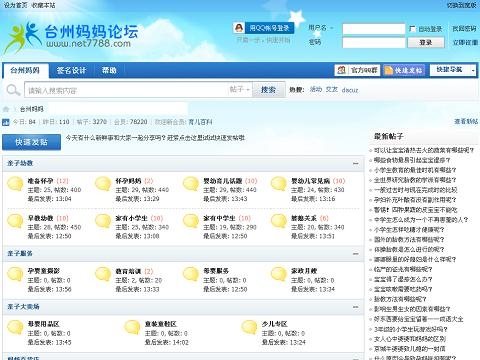Viewport: 480px width, 360px height.
Task: Click the 查看新帖 link
Action: coord(466,122)
